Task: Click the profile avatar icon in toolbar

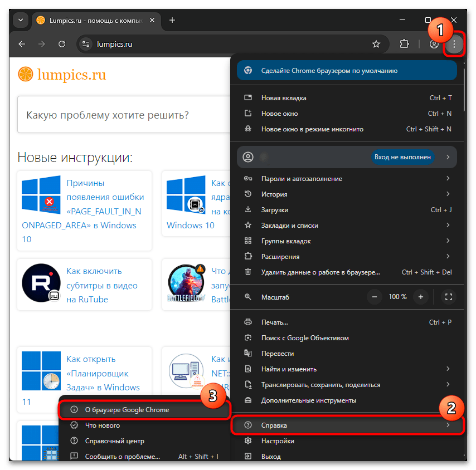Action: point(434,44)
